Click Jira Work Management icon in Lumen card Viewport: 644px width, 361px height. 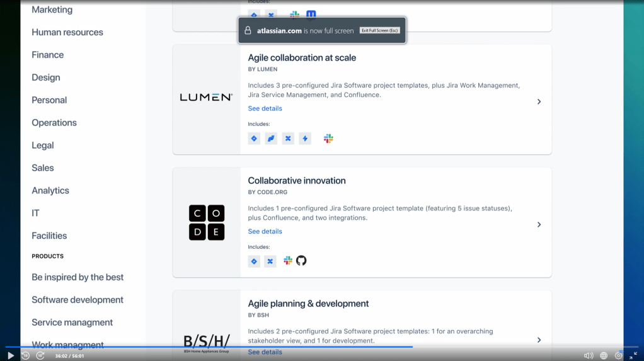(x=271, y=139)
